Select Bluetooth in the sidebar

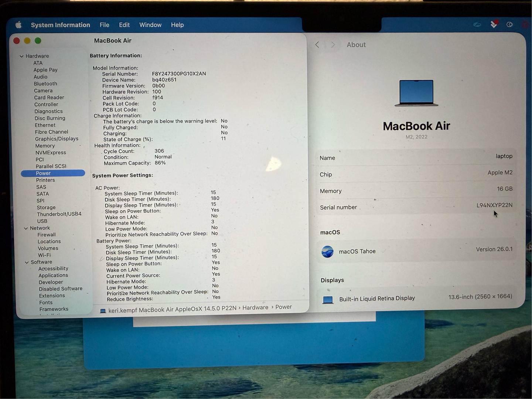tap(45, 84)
